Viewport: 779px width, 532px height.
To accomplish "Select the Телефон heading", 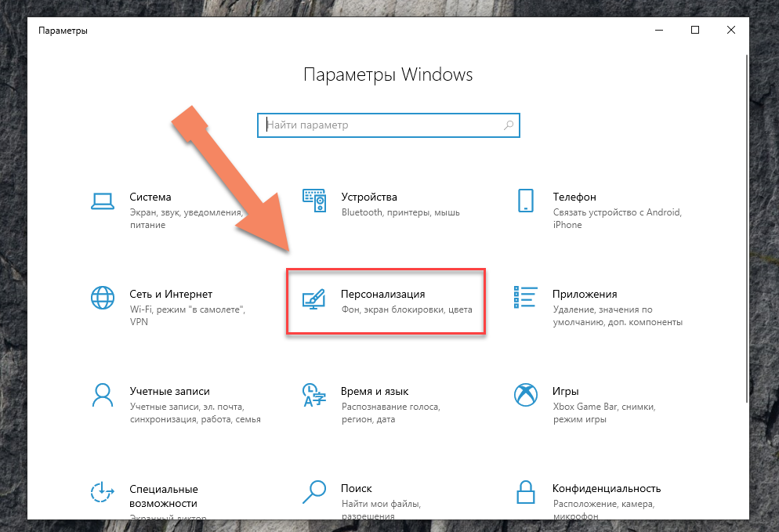I will (574, 197).
